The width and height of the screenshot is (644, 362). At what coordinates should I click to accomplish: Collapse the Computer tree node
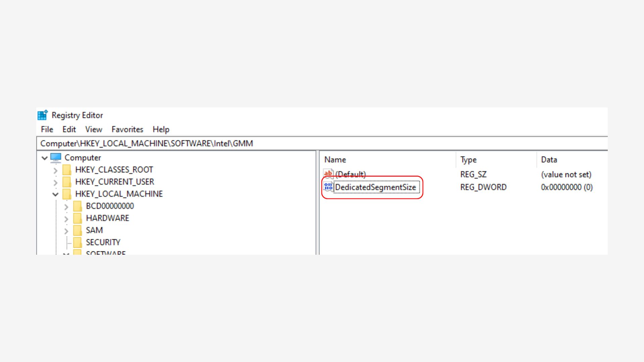(45, 158)
